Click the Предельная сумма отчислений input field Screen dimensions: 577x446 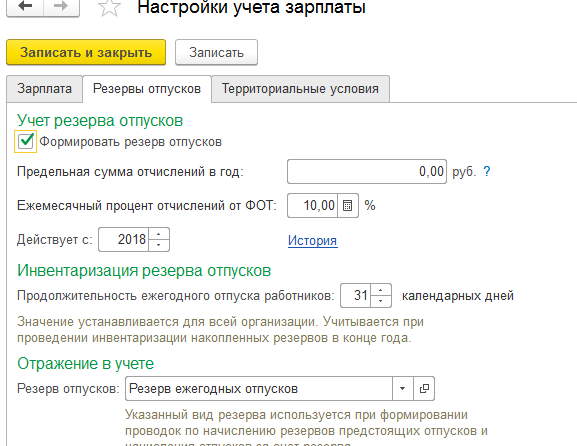coord(367,171)
